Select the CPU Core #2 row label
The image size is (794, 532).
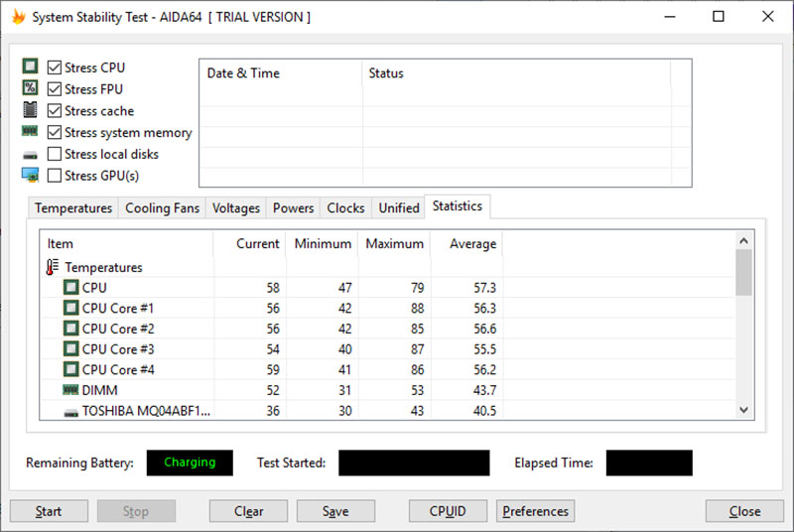tap(117, 329)
